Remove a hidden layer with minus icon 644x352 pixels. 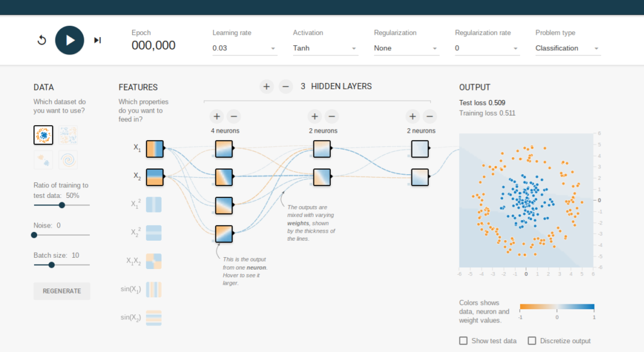tap(286, 86)
